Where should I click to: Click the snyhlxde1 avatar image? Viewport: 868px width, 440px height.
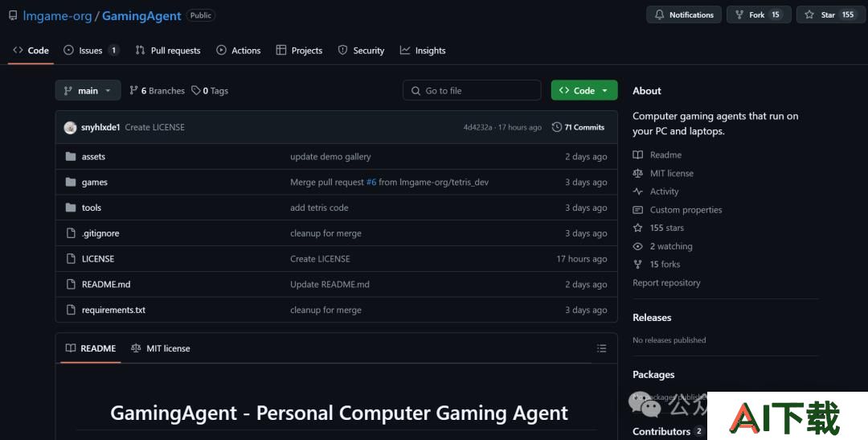point(70,127)
